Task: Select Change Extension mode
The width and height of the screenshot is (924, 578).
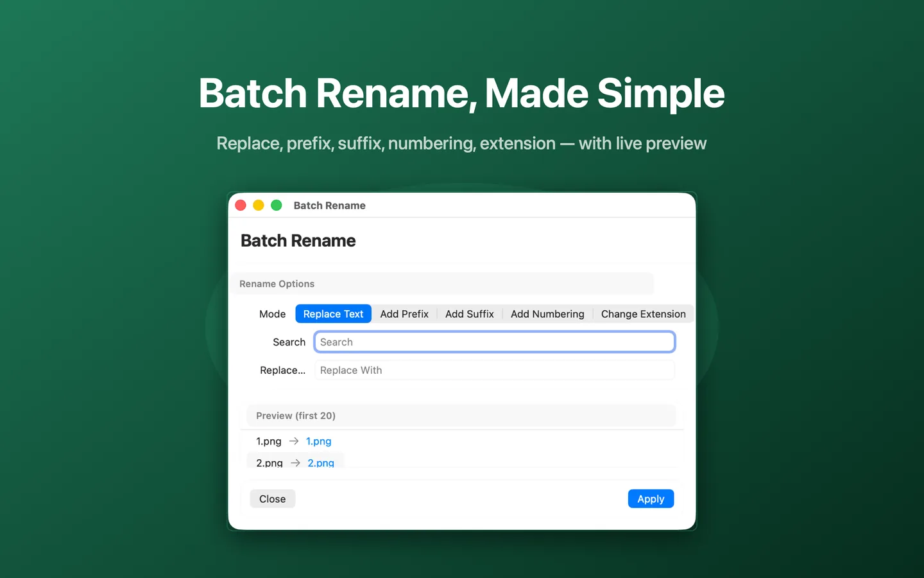Action: point(643,314)
